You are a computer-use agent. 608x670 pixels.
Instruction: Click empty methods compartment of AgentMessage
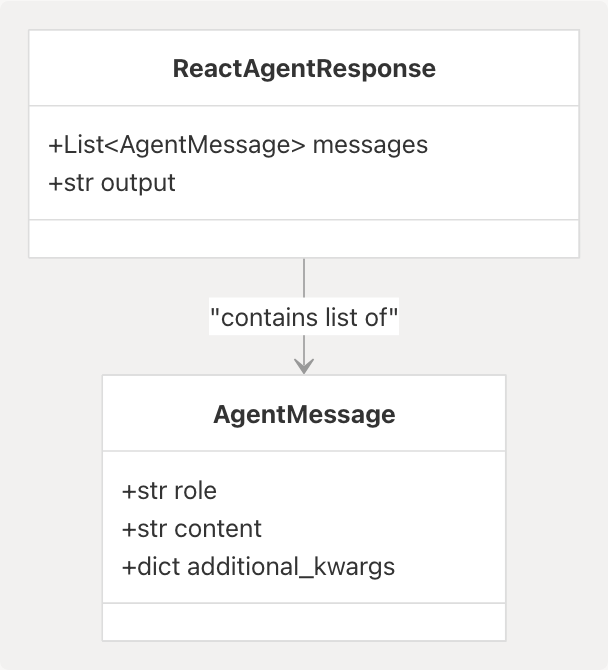[x=304, y=622]
